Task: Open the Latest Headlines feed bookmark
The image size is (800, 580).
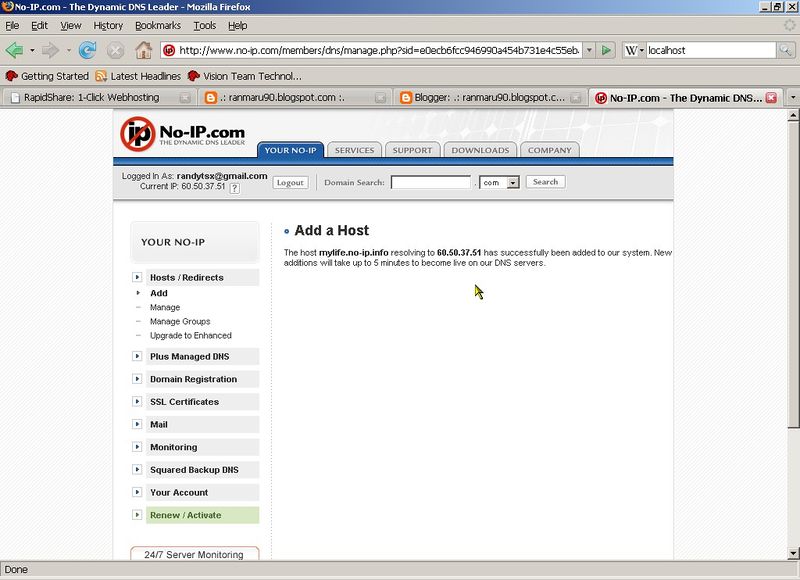Action: (x=138, y=76)
